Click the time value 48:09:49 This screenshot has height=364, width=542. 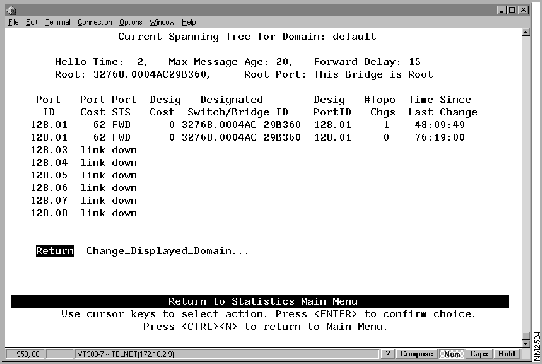(440, 124)
